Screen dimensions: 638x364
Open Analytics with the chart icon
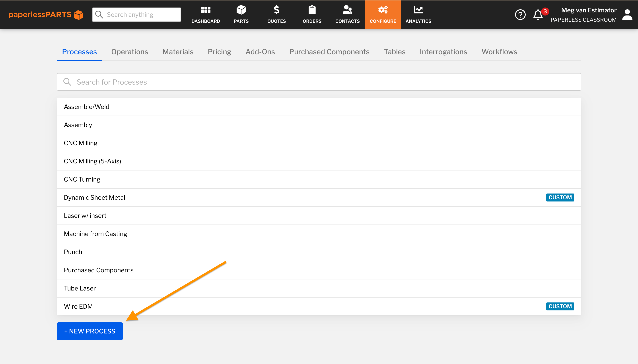(x=418, y=14)
